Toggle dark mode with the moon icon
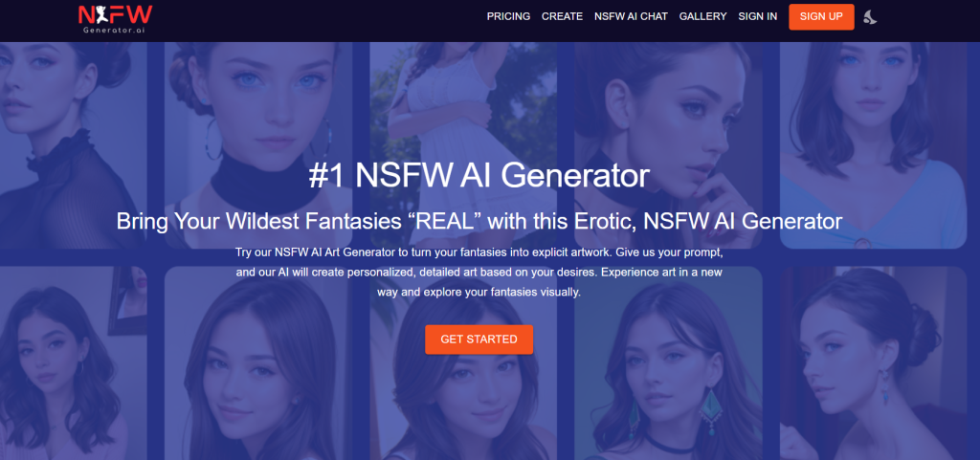Image resolution: width=980 pixels, height=460 pixels. pyautogui.click(x=870, y=17)
